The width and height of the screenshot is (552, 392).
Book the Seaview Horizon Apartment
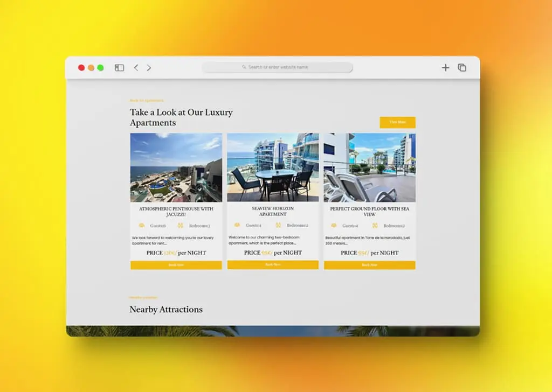pos(273,265)
